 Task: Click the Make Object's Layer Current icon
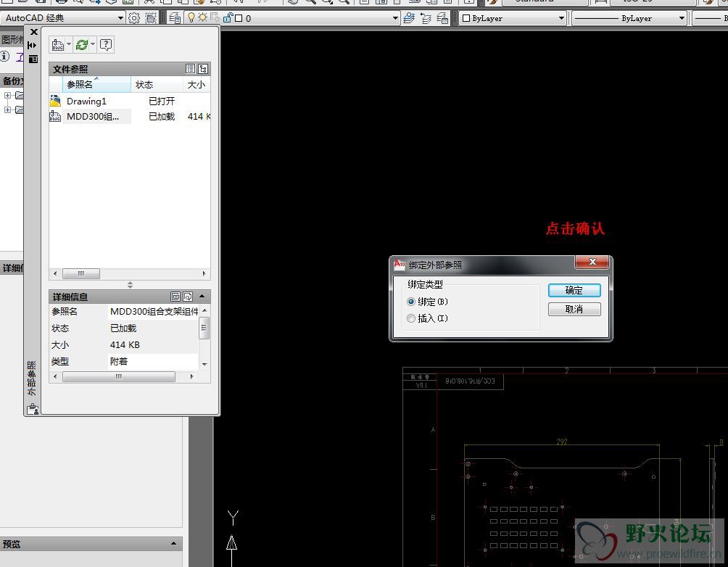pyautogui.click(x=408, y=18)
